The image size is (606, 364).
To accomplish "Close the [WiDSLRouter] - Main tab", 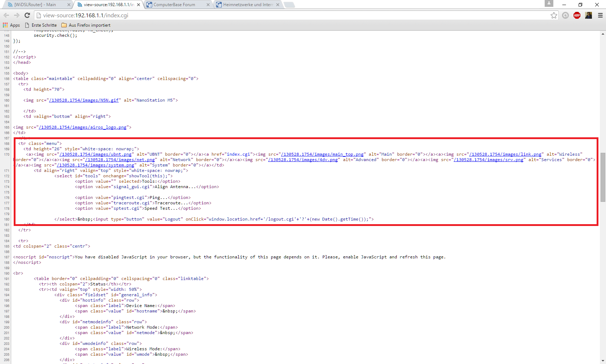I will (x=69, y=5).
